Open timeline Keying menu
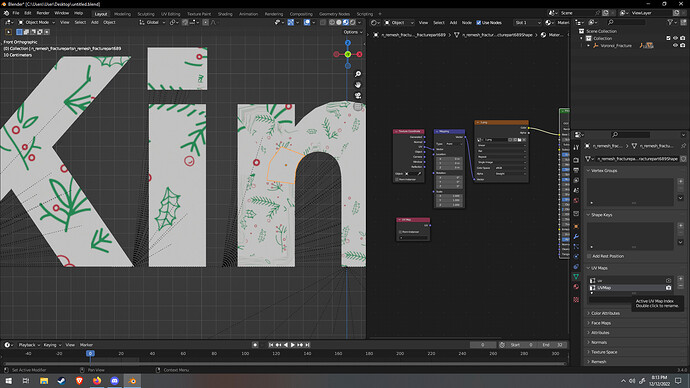The image size is (690, 388). click(52, 345)
